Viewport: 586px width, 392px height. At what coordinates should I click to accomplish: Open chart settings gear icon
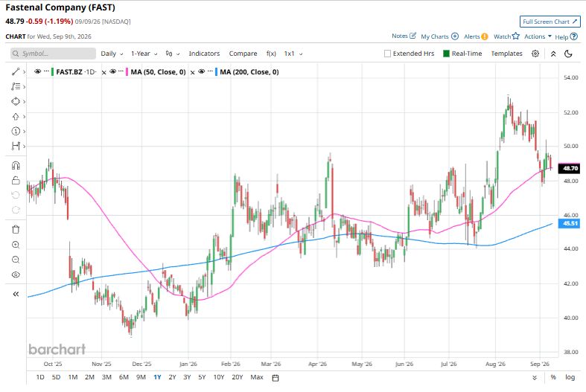[535, 54]
